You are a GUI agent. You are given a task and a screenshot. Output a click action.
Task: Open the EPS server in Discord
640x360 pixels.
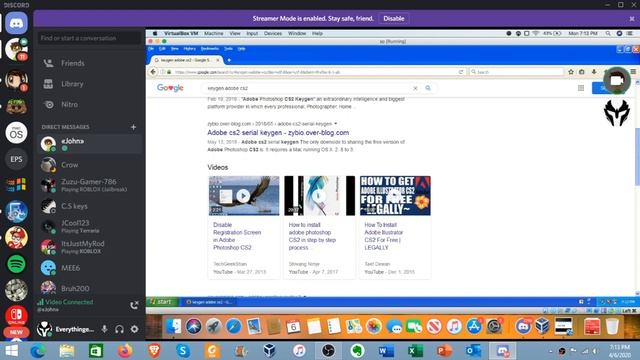tap(16, 159)
